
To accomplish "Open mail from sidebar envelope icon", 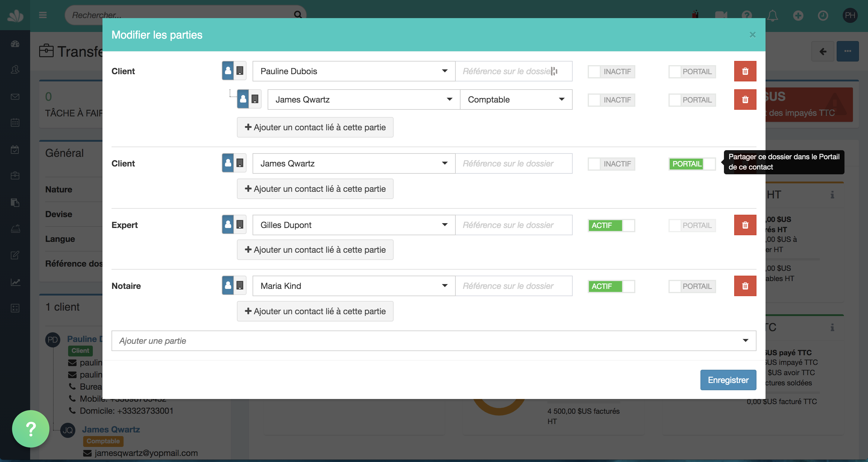I will [x=15, y=97].
